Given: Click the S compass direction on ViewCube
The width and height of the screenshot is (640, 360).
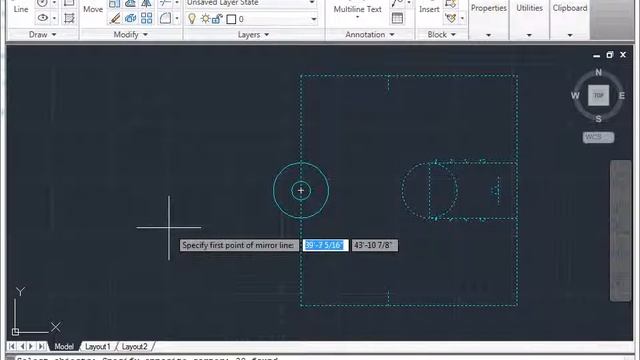Looking at the screenshot, I should pyautogui.click(x=598, y=119).
